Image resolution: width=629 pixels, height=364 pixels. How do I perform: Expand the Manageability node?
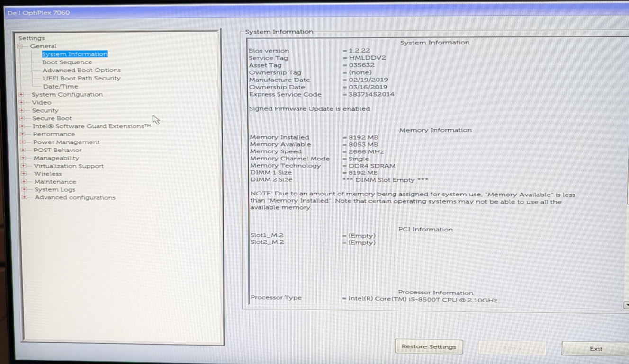click(x=23, y=158)
